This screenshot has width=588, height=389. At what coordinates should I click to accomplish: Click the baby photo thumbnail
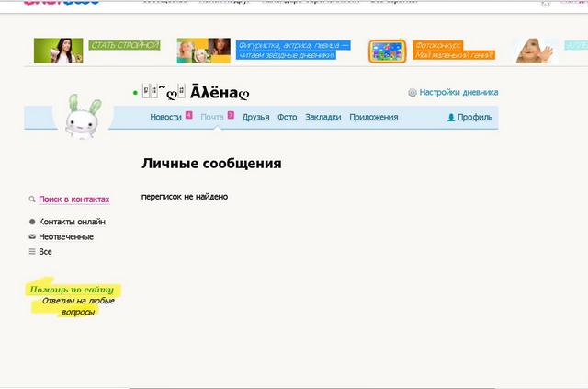(535, 51)
